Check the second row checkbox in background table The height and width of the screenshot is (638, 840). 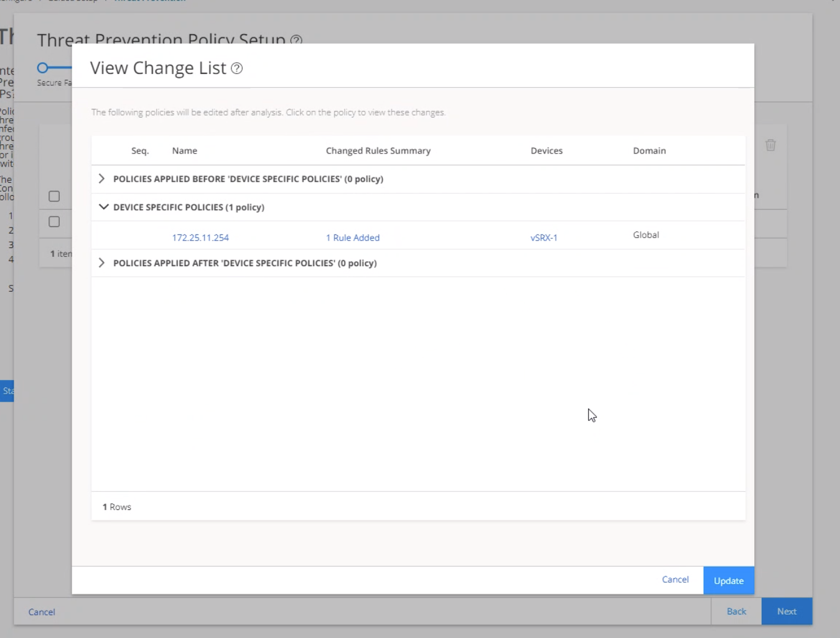(54, 221)
